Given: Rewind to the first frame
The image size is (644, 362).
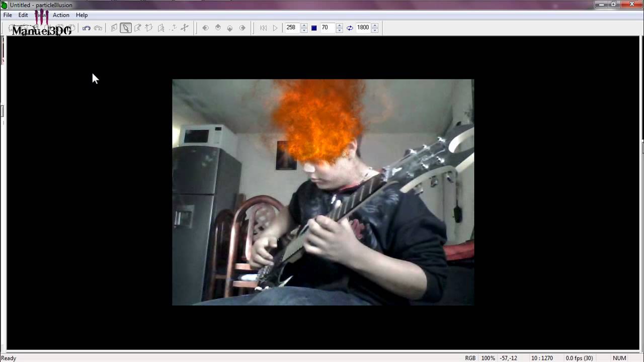Looking at the screenshot, I should point(263,28).
